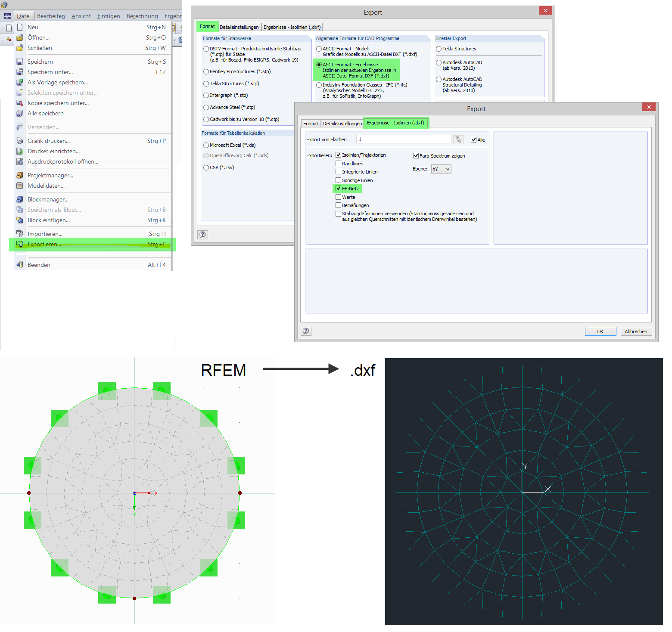Click inside the Export von Flächen field
Viewport: 672px width, 632px height.
pyautogui.click(x=403, y=139)
